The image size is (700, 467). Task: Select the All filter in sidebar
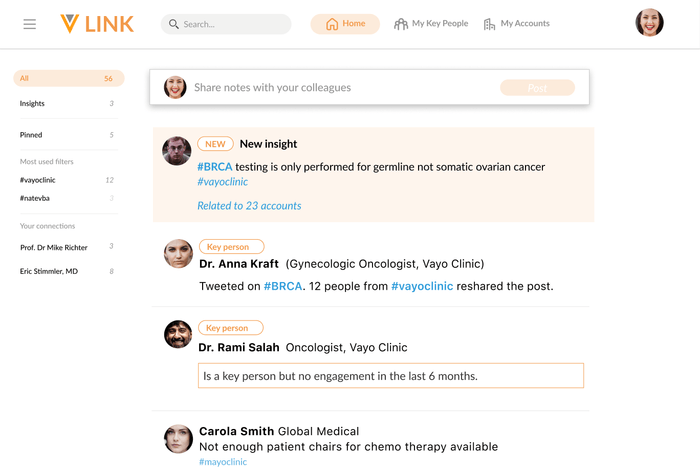[x=68, y=78]
